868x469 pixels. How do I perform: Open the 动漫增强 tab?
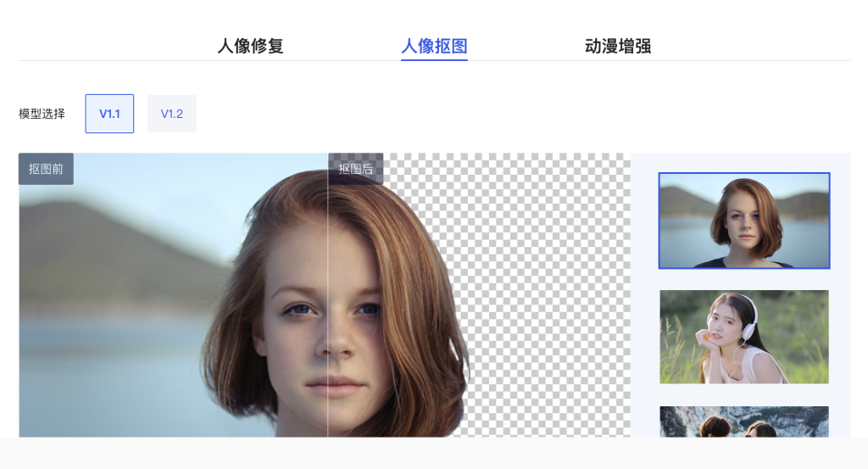[618, 46]
